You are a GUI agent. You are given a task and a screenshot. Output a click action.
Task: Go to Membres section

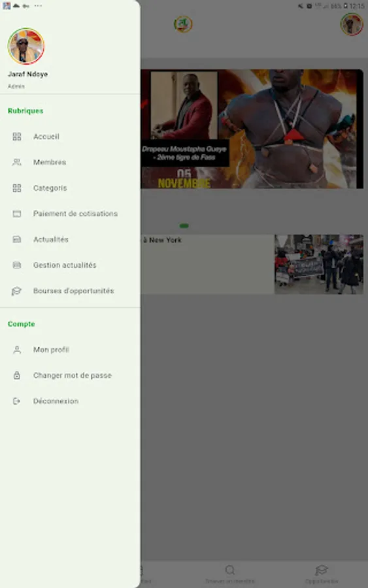coord(70,162)
